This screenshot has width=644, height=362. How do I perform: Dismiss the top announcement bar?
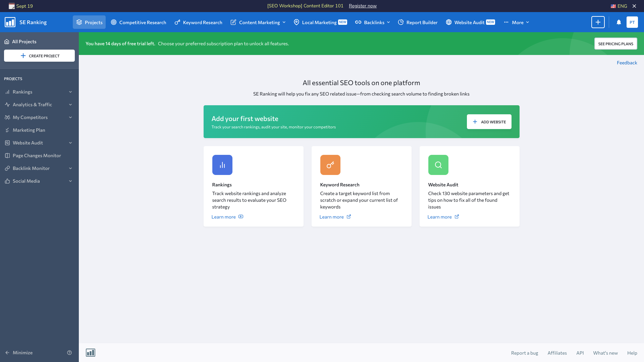pyautogui.click(x=634, y=6)
